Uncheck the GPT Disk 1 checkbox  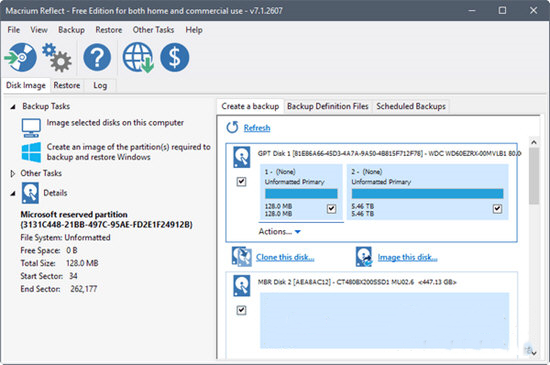[x=241, y=182]
